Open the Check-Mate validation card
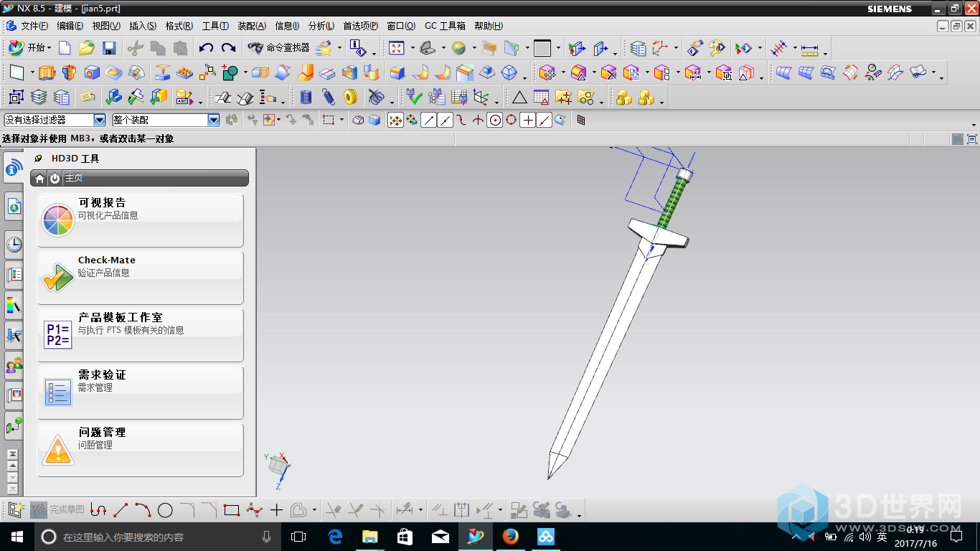980x551 pixels. [x=141, y=278]
